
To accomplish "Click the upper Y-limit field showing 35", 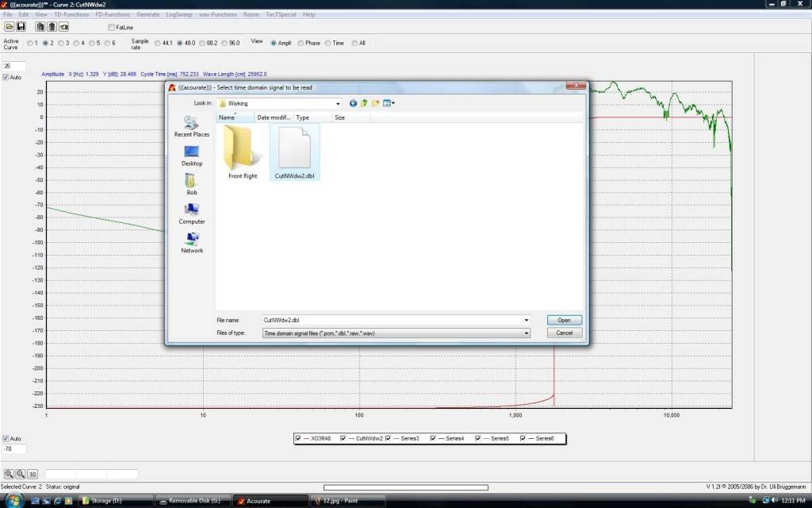I will point(14,67).
